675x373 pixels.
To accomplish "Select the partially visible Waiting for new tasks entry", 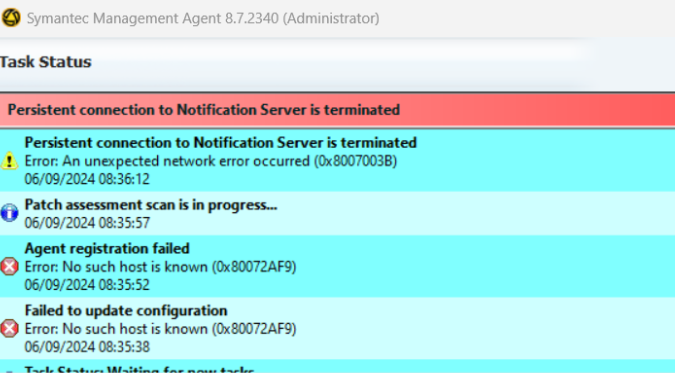I will 338,367.
